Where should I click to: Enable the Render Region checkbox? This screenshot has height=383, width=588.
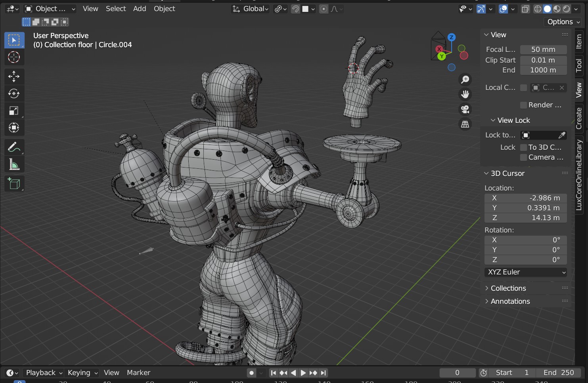pos(523,105)
